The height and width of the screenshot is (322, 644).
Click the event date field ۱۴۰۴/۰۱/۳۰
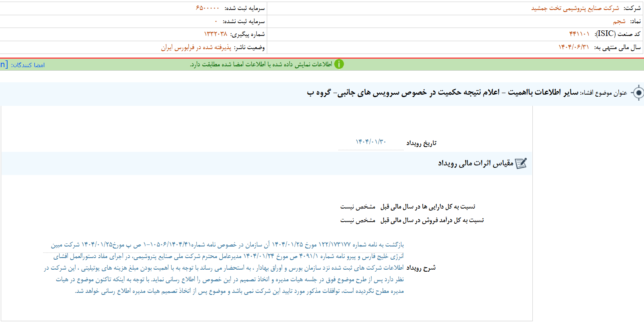[x=371, y=142]
